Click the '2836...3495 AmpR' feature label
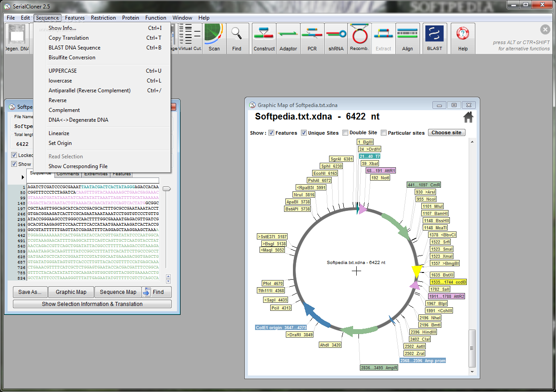This screenshot has height=392, width=556. (379, 367)
